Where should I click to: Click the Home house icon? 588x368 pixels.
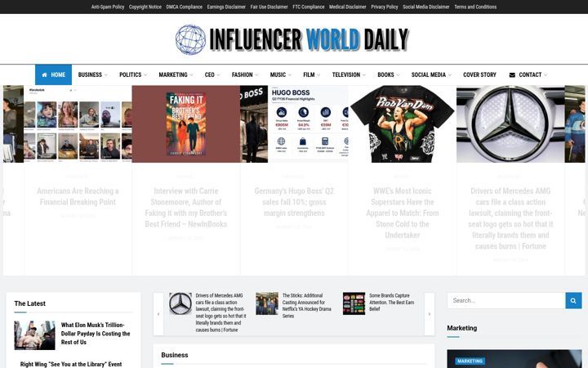44,74
